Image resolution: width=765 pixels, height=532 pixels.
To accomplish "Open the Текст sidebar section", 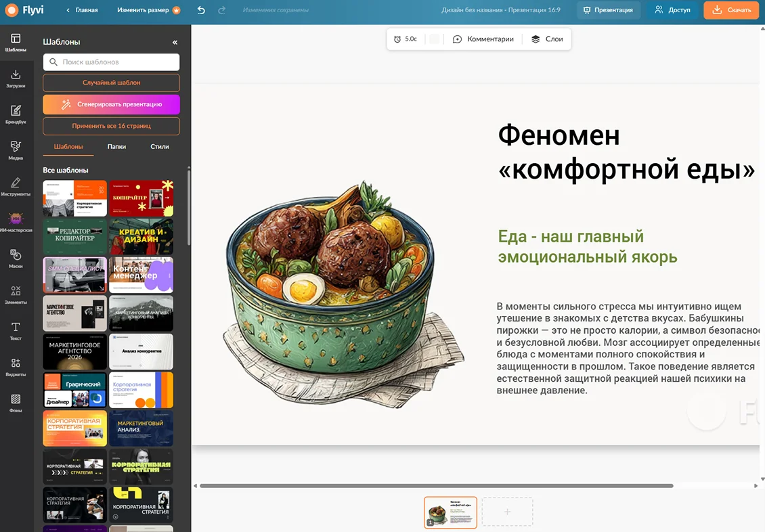I will 16,331.
